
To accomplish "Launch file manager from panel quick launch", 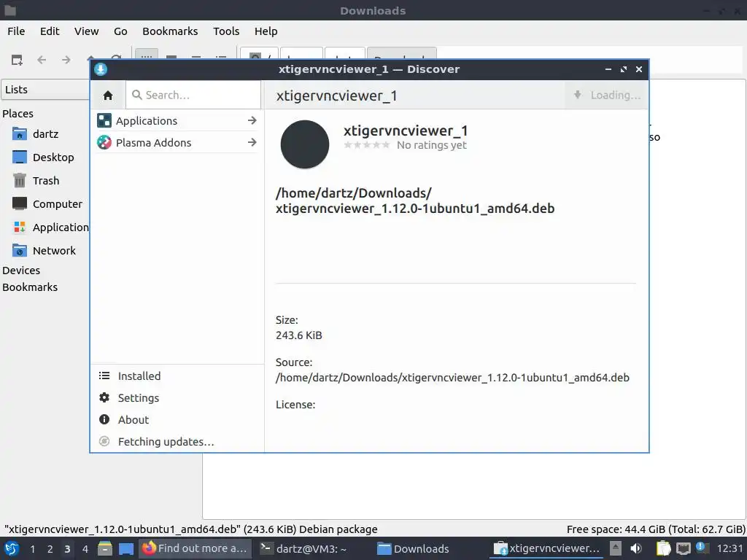I will click(x=105, y=548).
